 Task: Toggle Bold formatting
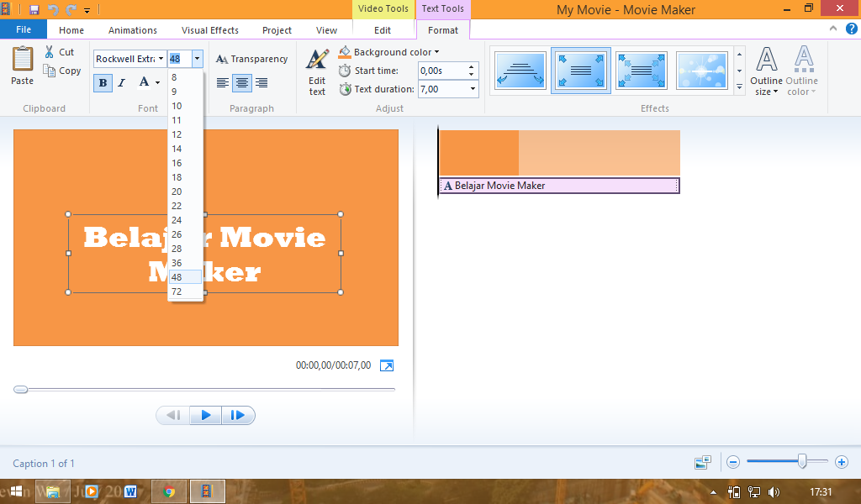click(x=103, y=83)
